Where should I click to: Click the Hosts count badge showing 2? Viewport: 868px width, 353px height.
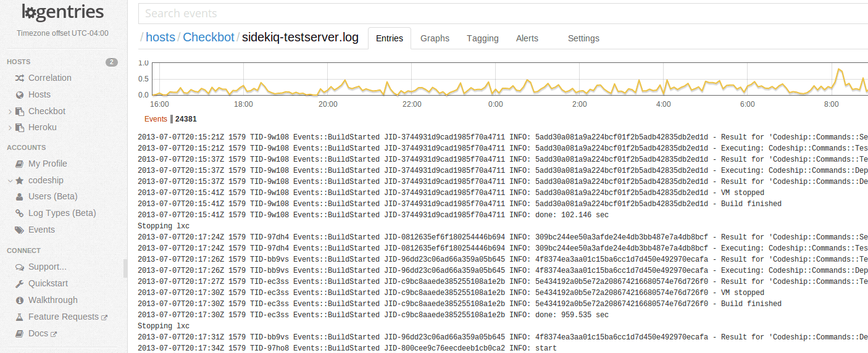point(112,62)
